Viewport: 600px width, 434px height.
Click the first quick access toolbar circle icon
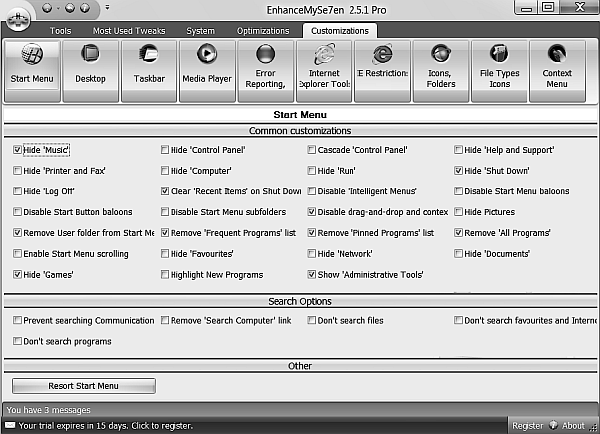[x=47, y=8]
